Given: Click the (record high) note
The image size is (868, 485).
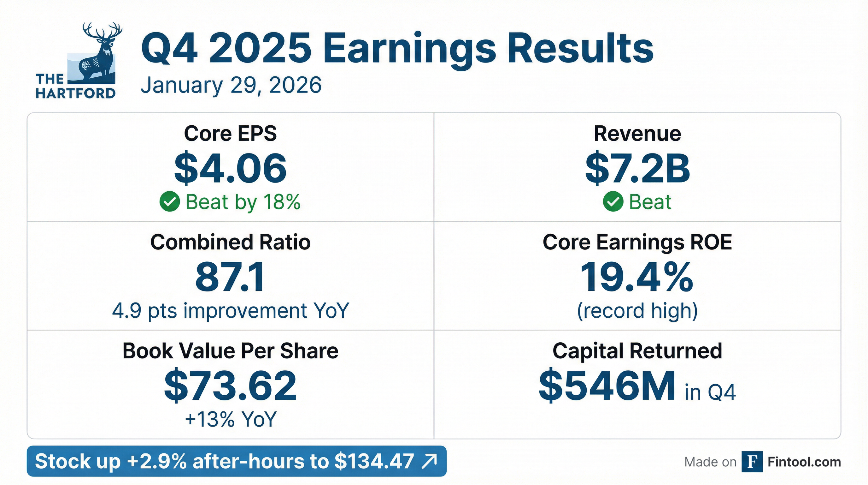Looking at the screenshot, I should (x=637, y=310).
